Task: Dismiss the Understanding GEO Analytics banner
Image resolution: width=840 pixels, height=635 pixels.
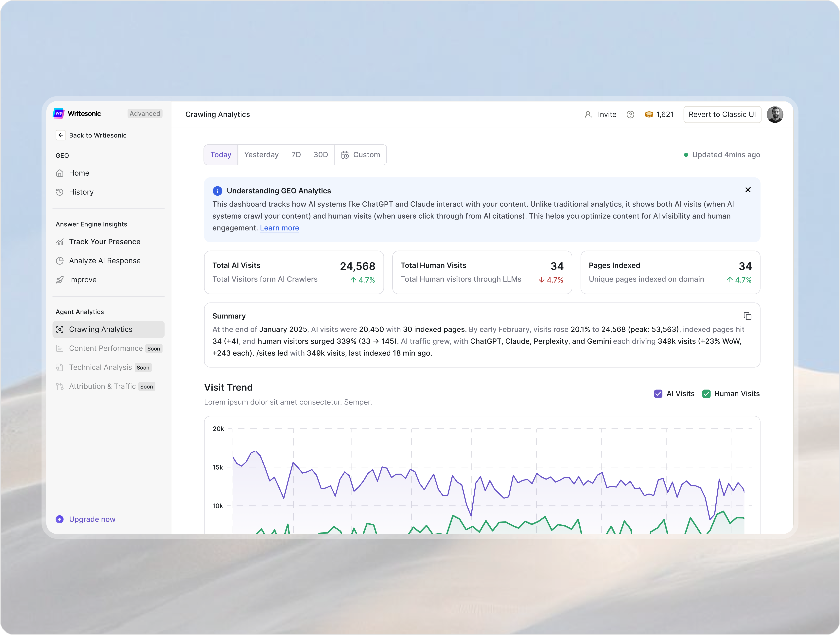Action: 748,190
